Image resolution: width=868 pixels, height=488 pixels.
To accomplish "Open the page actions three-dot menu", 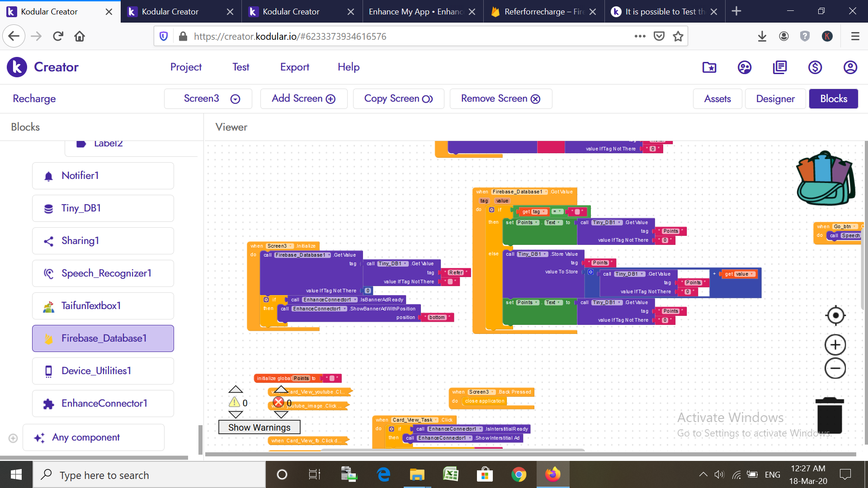I will pos(640,36).
